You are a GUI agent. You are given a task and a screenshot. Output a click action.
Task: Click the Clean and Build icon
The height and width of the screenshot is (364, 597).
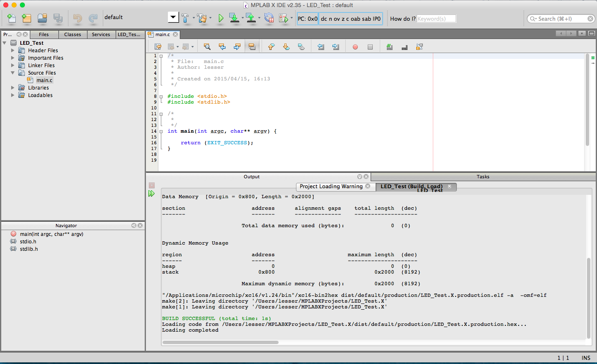[202, 18]
